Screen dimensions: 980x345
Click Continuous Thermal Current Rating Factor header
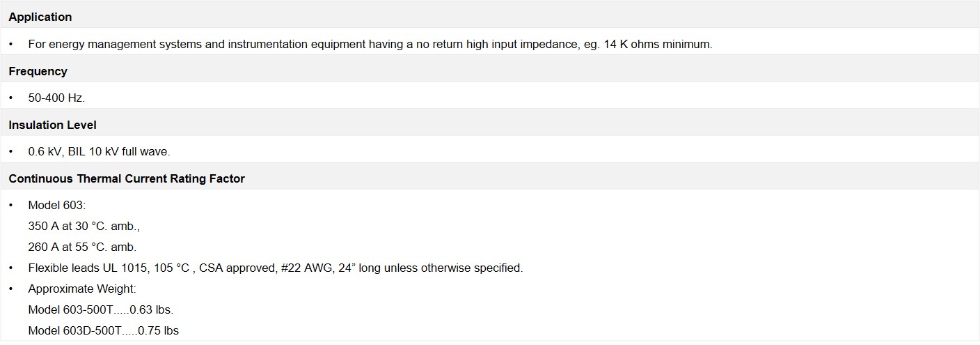click(127, 178)
